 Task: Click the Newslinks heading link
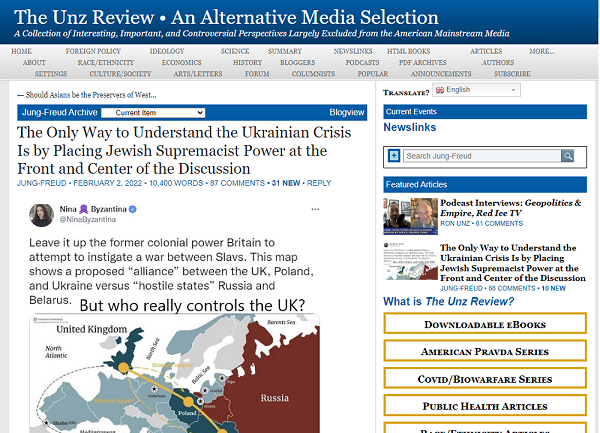pos(410,128)
